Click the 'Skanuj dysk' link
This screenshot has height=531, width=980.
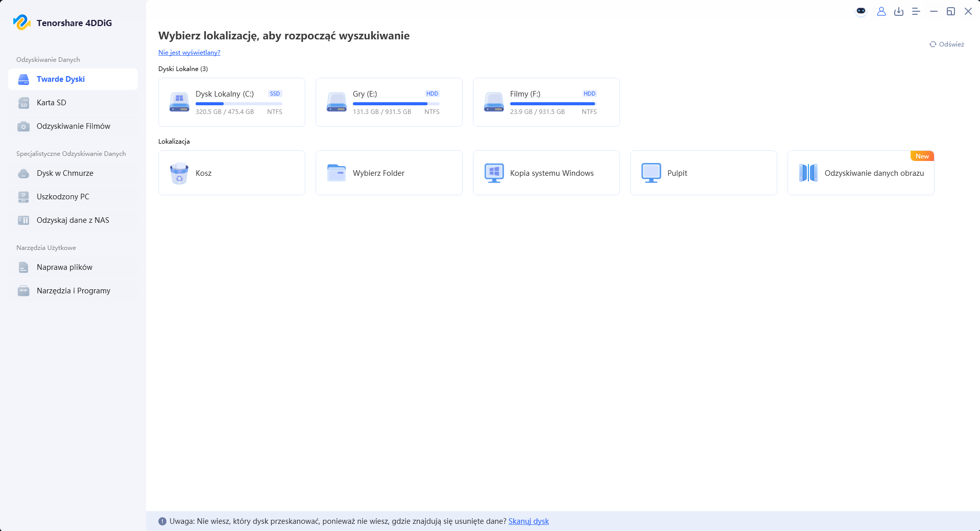[x=529, y=521]
